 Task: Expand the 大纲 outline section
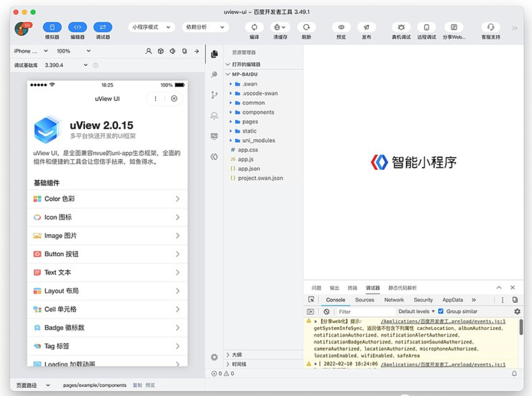click(x=263, y=354)
